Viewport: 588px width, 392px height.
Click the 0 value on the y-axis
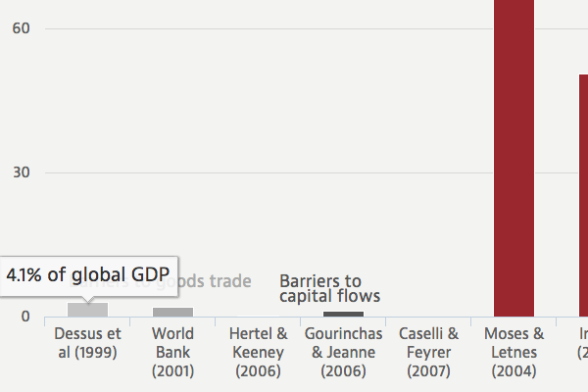25,317
